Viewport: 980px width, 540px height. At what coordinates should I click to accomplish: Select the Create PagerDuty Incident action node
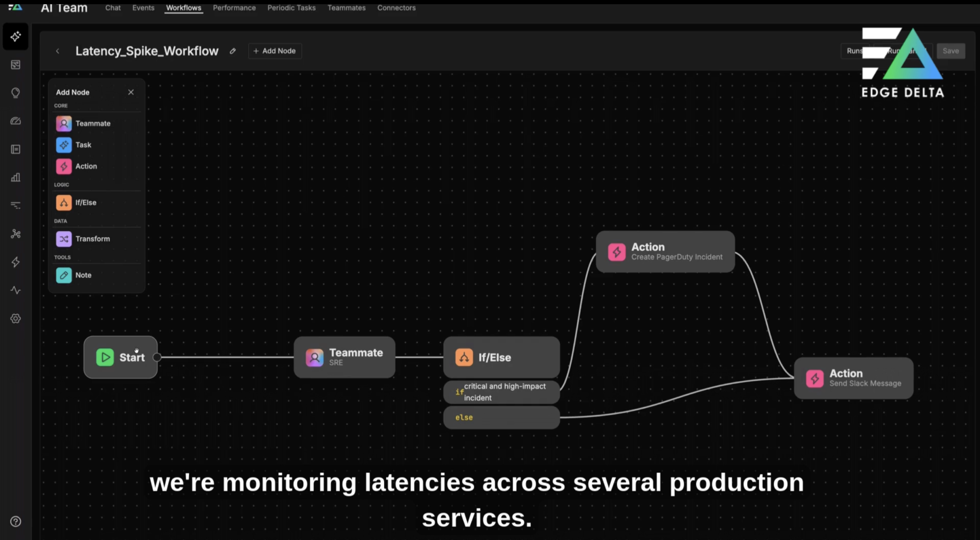pyautogui.click(x=665, y=251)
